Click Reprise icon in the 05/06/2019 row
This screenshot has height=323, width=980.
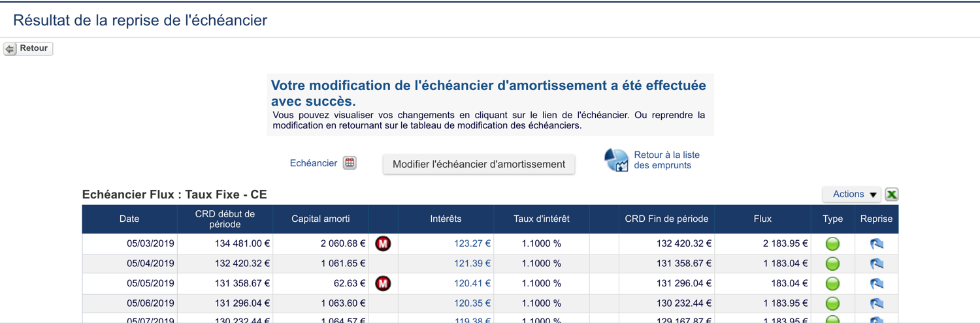point(877,303)
